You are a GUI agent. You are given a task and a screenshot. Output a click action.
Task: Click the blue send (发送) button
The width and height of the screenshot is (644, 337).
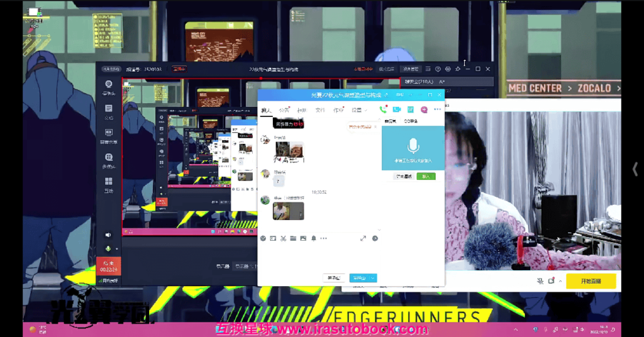pos(359,278)
